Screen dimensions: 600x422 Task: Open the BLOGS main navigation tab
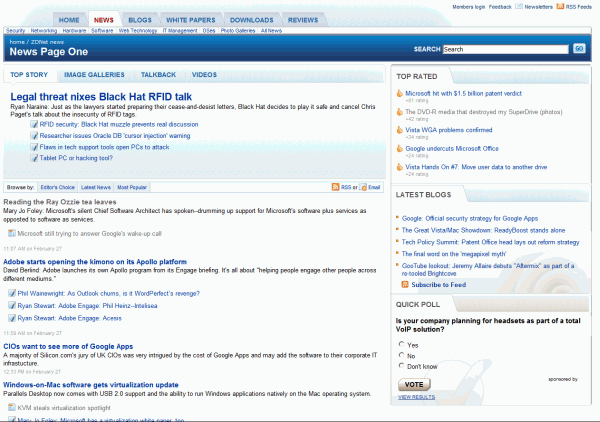tap(140, 20)
